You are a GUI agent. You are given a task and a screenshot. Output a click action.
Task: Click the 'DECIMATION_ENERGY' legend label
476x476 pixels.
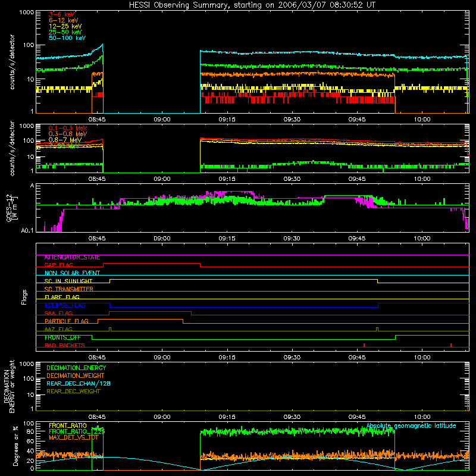(76, 368)
